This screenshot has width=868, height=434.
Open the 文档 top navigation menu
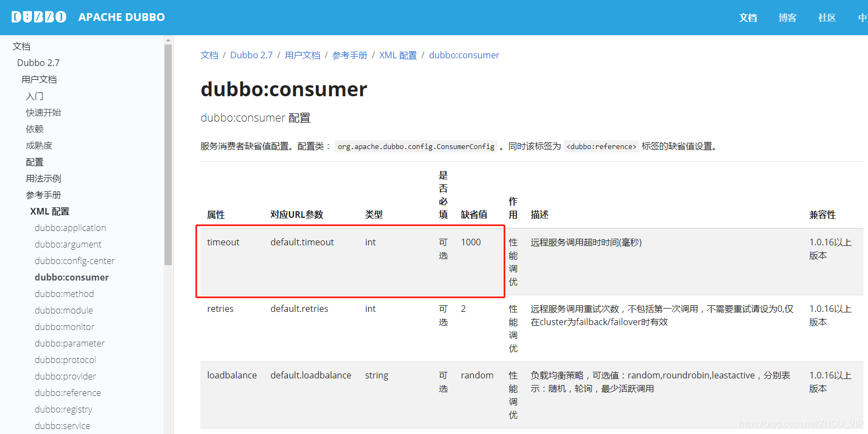pyautogui.click(x=748, y=18)
